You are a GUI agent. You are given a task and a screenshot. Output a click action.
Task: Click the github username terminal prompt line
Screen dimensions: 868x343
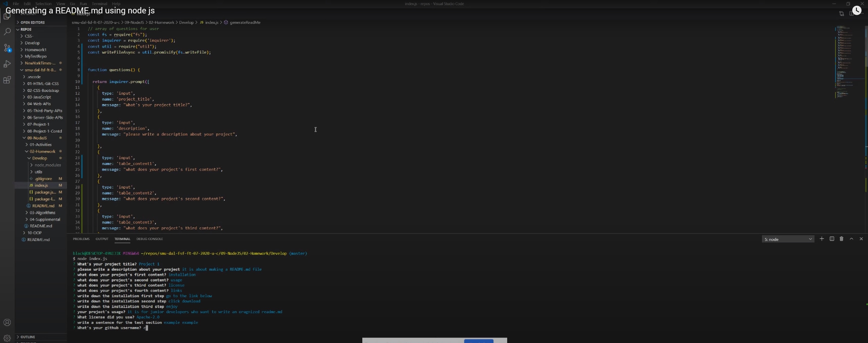tap(111, 328)
